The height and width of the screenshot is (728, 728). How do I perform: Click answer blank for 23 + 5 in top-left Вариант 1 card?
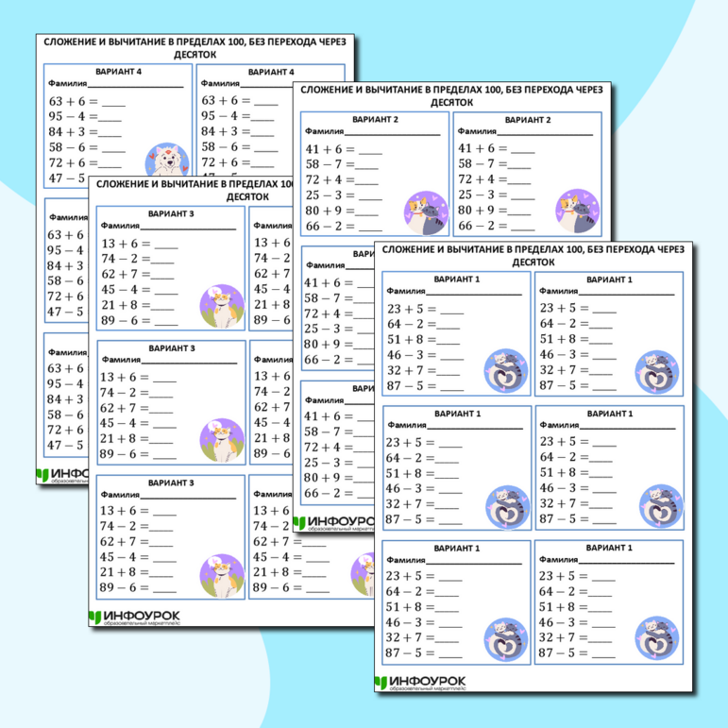451,309
